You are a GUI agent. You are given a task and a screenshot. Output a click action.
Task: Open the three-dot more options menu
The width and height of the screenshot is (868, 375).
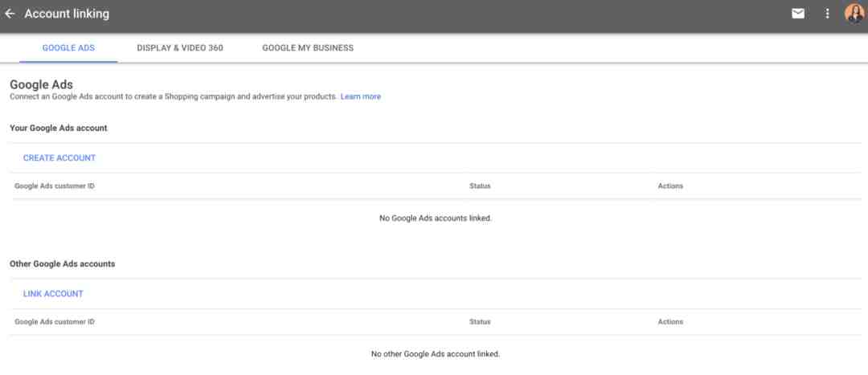tap(827, 14)
